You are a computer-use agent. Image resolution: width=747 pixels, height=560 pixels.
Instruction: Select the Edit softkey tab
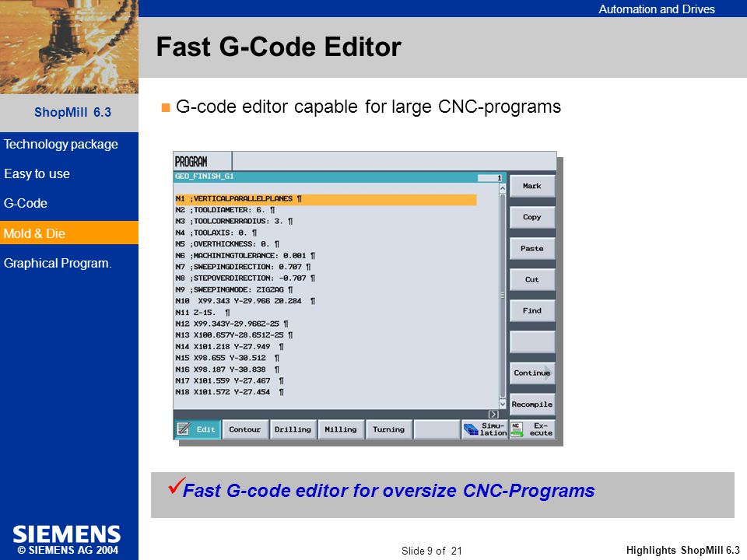point(198,429)
